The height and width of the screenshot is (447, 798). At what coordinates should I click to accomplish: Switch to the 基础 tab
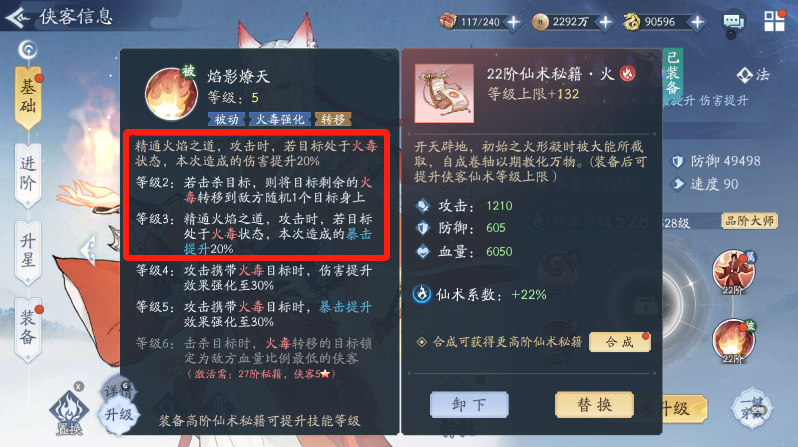click(28, 97)
